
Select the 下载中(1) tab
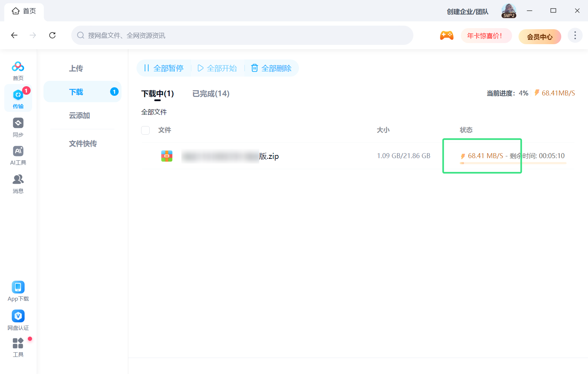pyautogui.click(x=158, y=94)
